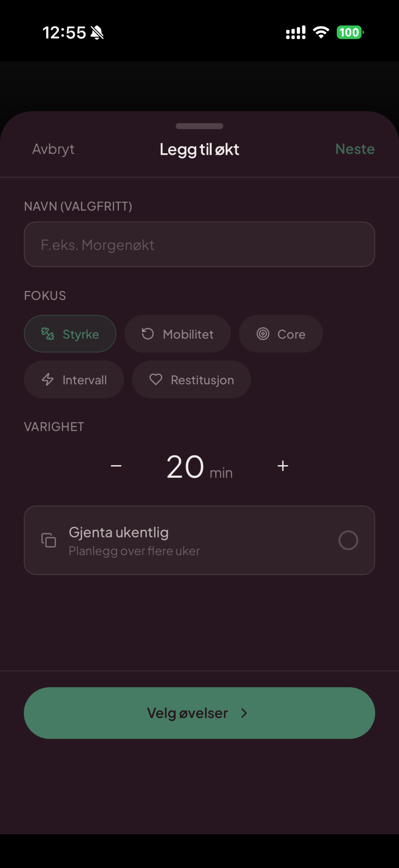The image size is (399, 868).
Task: Tap the chevron arrow on Velg øvelser
Action: (x=244, y=713)
